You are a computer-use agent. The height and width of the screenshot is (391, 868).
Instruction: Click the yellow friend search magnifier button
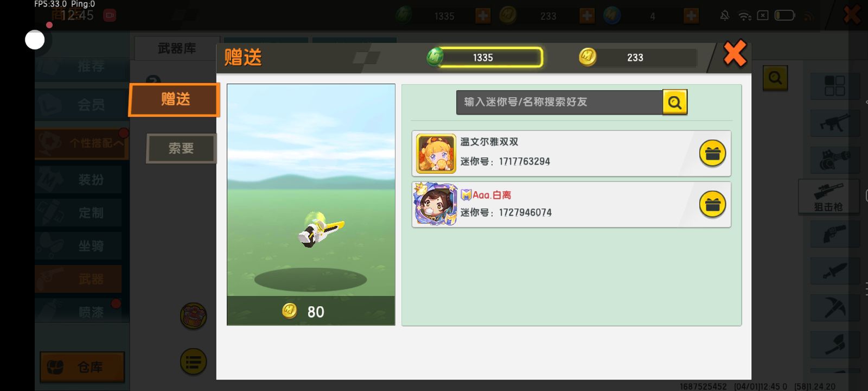[x=675, y=102]
